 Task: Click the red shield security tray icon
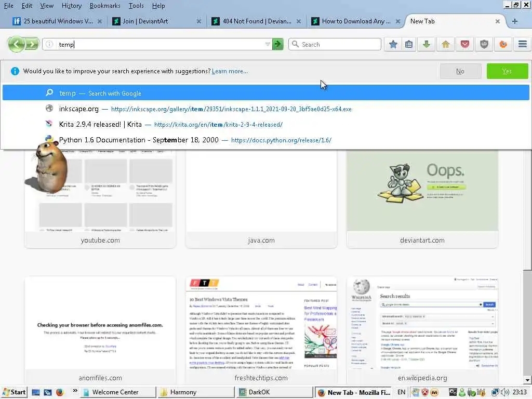pyautogui.click(x=425, y=393)
